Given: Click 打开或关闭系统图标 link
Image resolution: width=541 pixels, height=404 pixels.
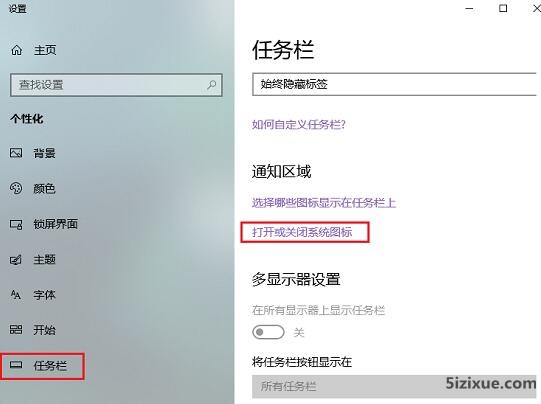Looking at the screenshot, I should click(x=302, y=232).
